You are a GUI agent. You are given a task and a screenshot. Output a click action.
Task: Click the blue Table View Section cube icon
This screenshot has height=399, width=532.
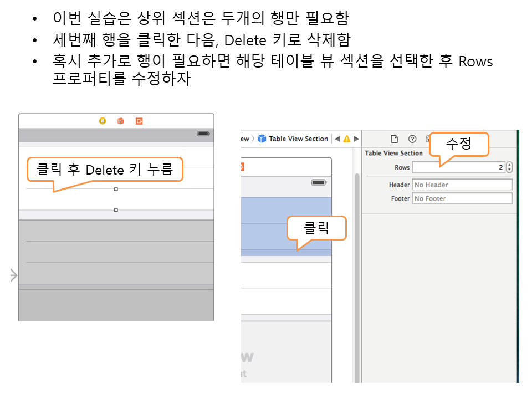pos(262,139)
